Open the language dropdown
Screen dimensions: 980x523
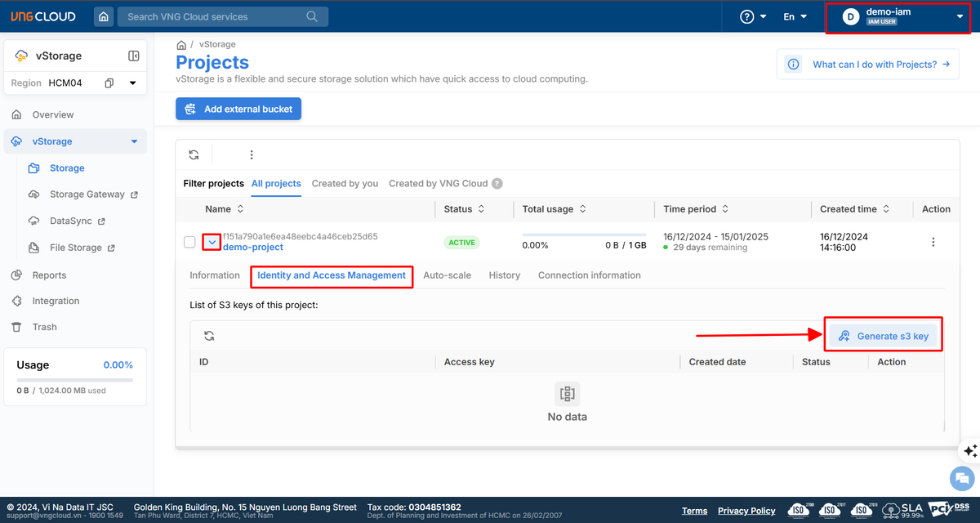click(x=795, y=16)
